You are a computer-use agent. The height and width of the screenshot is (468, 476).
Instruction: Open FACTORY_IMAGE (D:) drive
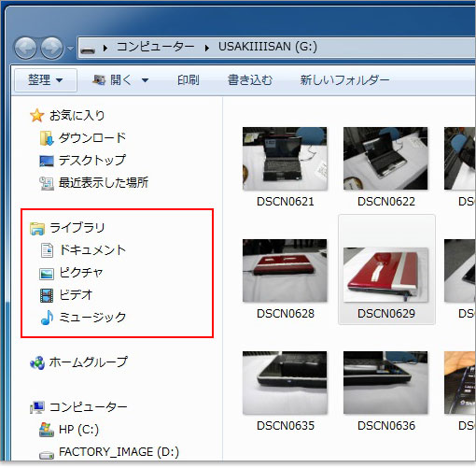click(119, 452)
